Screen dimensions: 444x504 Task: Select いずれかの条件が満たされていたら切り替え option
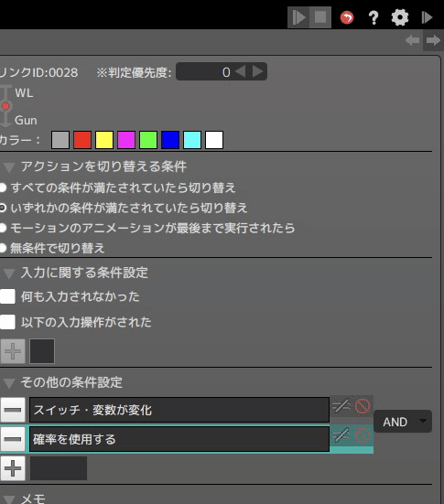(x=3, y=208)
